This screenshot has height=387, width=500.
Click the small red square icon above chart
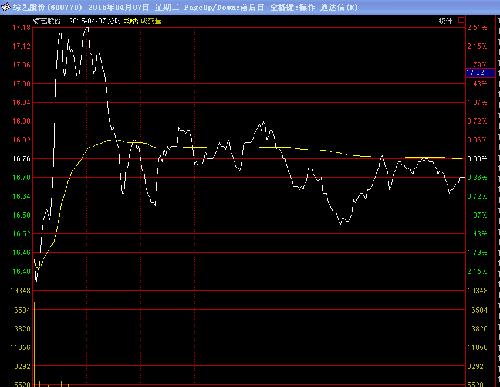[461, 21]
